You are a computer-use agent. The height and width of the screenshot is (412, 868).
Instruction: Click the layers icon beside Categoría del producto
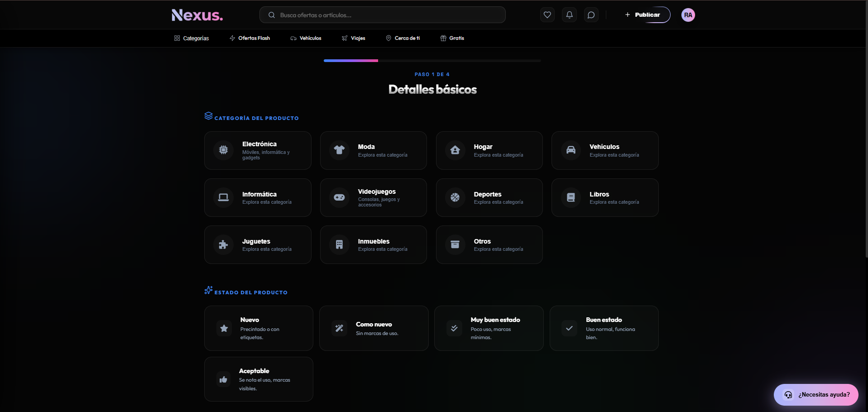point(208,116)
